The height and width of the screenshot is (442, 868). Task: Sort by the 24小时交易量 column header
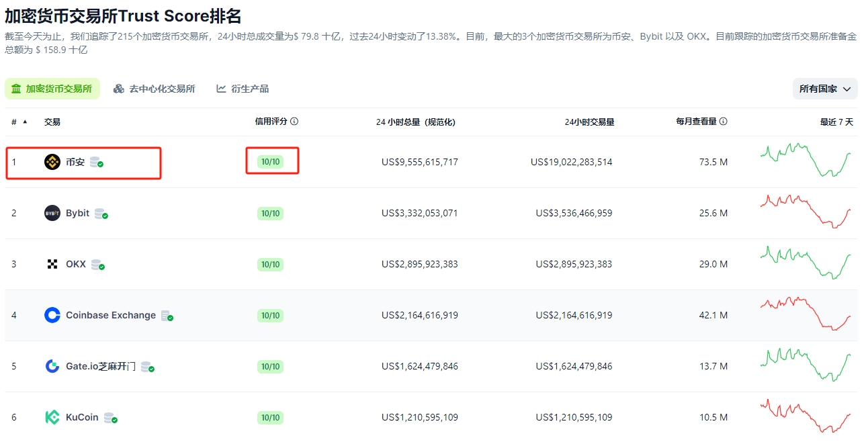[589, 122]
